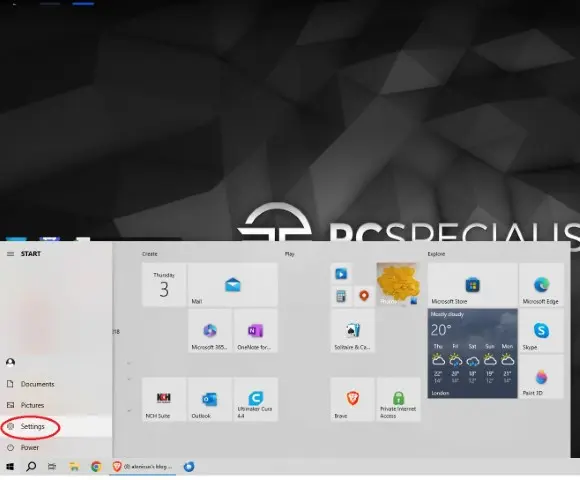This screenshot has width=580, height=480.
Task: Click the Explore group heading
Action: [x=436, y=254]
